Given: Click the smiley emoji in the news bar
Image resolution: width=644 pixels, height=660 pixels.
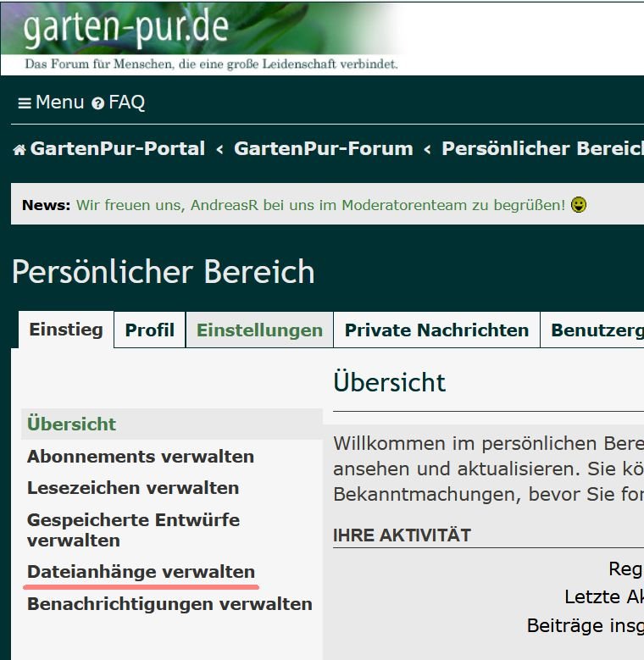Looking at the screenshot, I should point(579,205).
